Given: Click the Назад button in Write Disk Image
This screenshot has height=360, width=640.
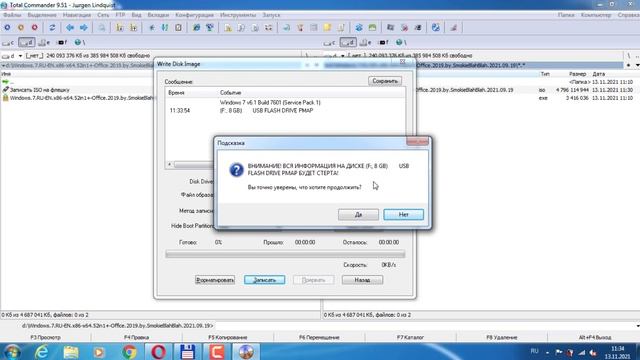Looking at the screenshot, I should pyautogui.click(x=362, y=280).
